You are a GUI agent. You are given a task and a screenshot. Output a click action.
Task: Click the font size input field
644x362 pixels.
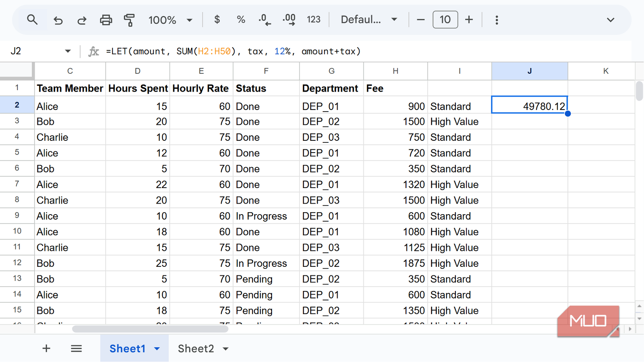click(445, 20)
